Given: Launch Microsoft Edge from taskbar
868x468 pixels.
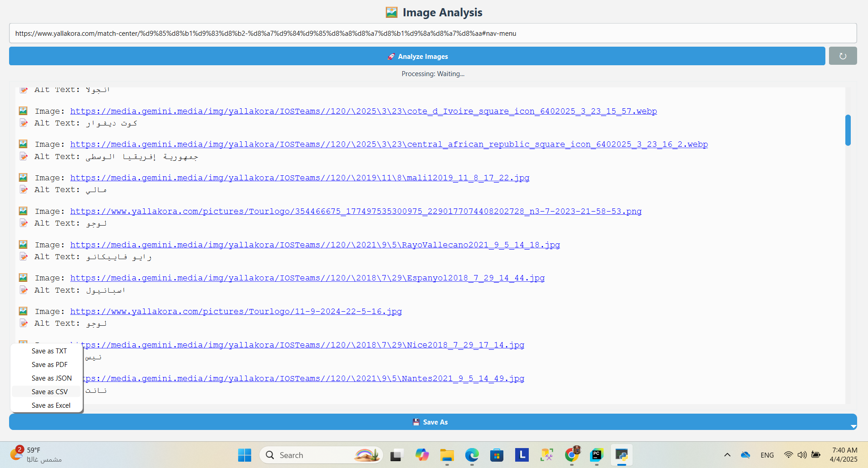Looking at the screenshot, I should point(472,455).
